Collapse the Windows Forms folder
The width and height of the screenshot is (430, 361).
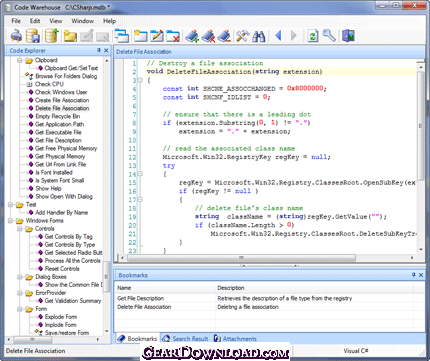(x=10, y=221)
